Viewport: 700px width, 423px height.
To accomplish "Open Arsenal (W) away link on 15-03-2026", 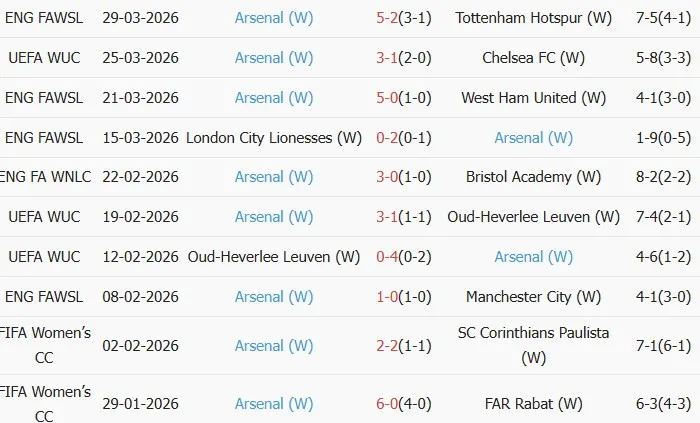I will (533, 138).
